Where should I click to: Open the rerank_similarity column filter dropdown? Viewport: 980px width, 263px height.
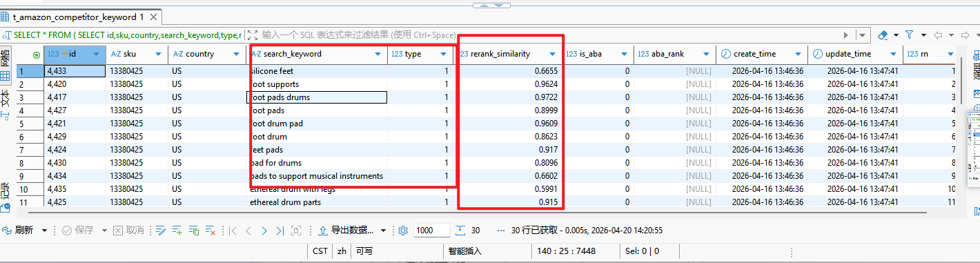tap(553, 54)
